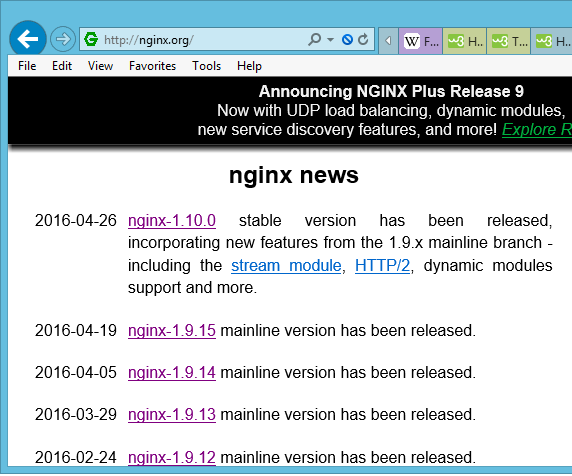The image size is (572, 476).
Task: Open the Tools menu
Action: click(x=206, y=66)
